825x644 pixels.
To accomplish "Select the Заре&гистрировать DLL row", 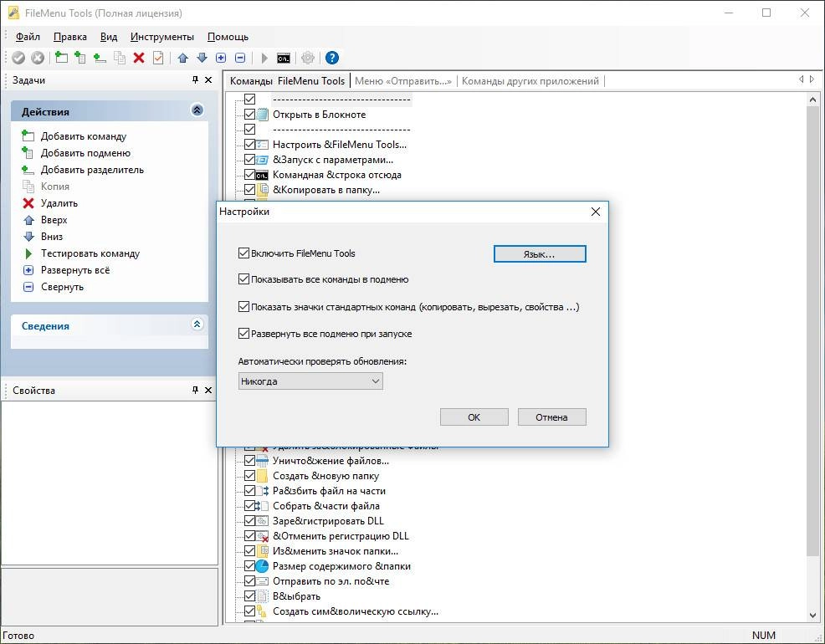I will (x=328, y=521).
